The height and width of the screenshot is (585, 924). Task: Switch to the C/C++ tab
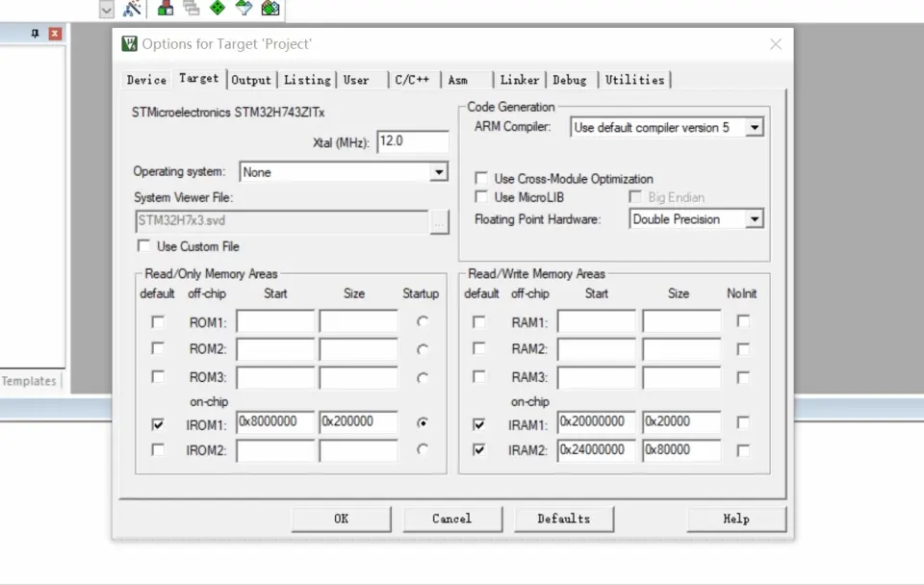tap(412, 80)
